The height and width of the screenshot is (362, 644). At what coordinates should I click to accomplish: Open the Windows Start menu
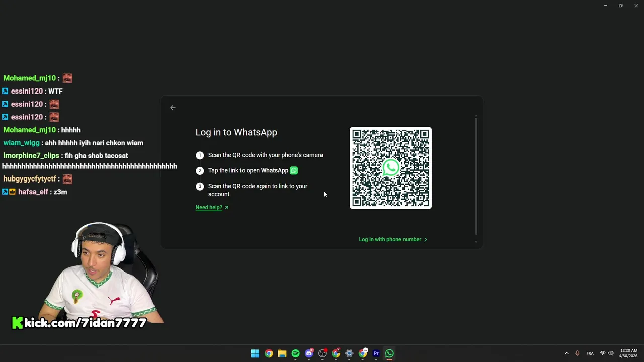(x=255, y=353)
